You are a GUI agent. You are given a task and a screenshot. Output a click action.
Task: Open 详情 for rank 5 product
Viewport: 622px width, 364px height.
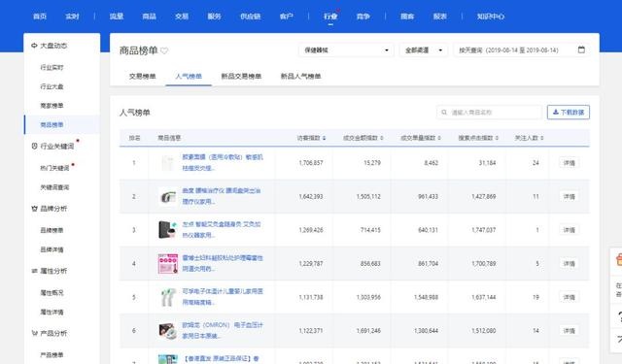(x=569, y=297)
